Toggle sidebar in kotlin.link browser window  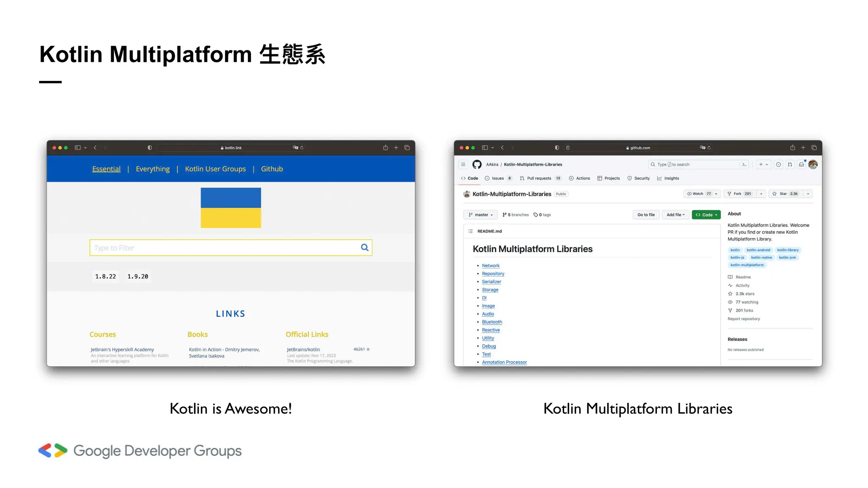[x=78, y=147]
